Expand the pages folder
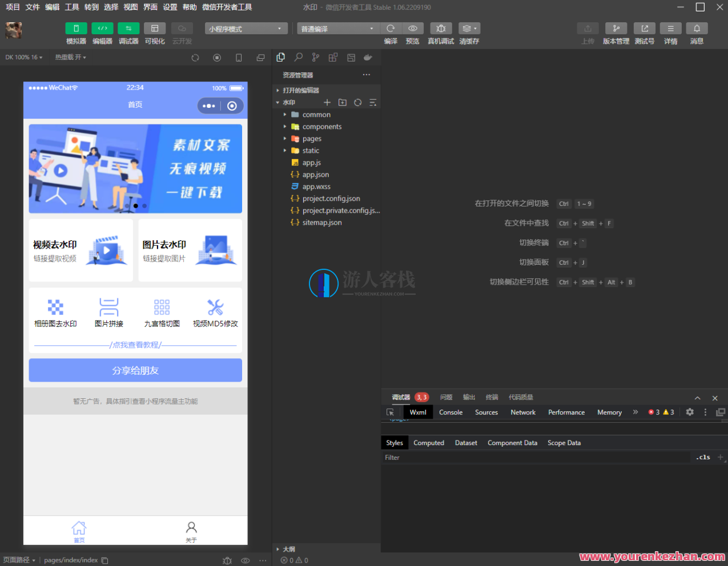The height and width of the screenshot is (566, 728). click(311, 138)
